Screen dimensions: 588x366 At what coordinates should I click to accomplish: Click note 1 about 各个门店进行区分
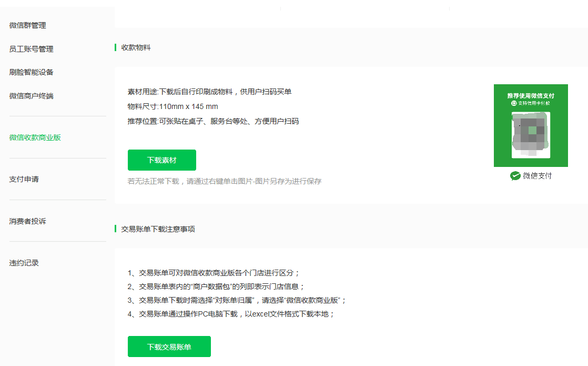pyautogui.click(x=214, y=273)
